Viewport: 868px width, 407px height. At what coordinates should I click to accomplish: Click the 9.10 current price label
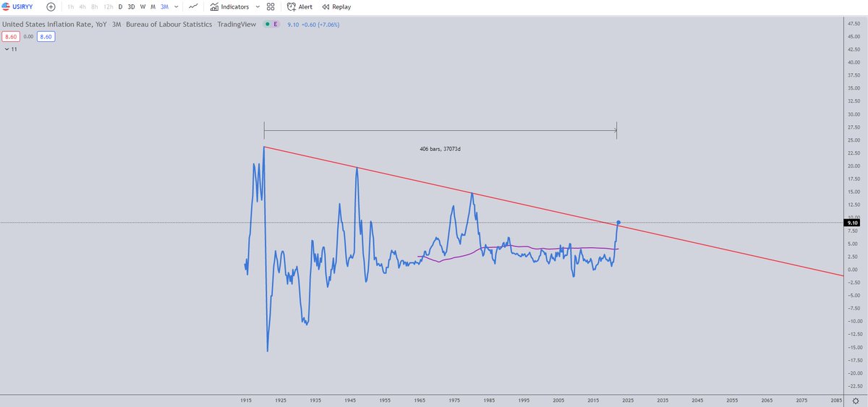(x=852, y=223)
